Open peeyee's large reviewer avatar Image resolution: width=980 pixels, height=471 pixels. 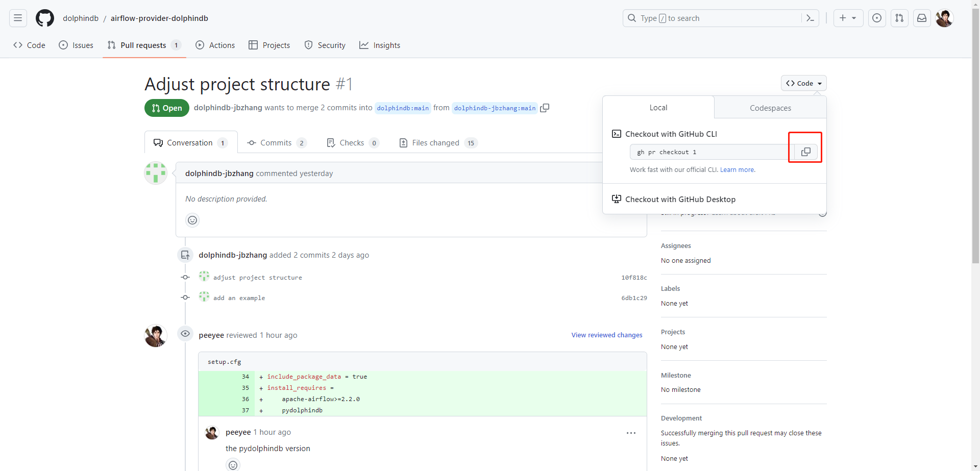point(156,336)
